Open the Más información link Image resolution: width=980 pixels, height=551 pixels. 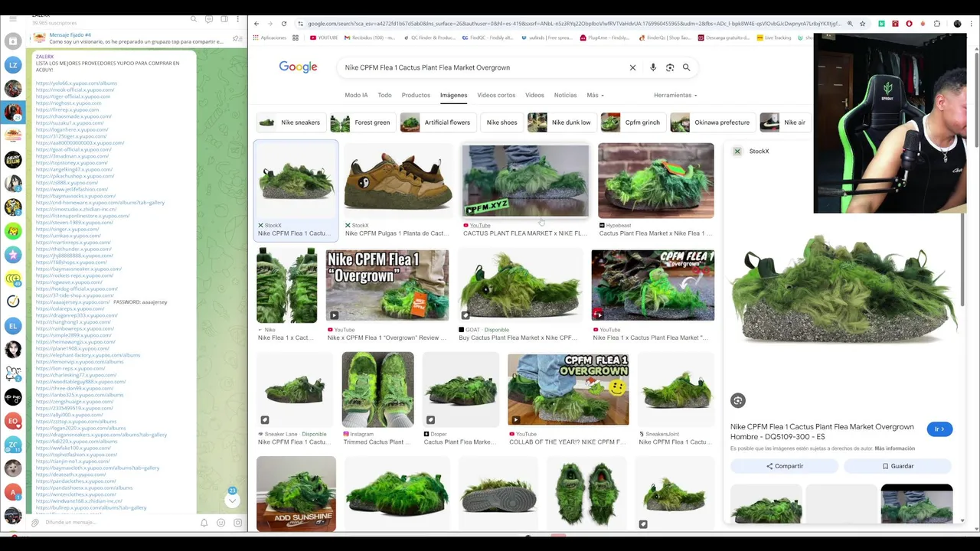tap(894, 448)
